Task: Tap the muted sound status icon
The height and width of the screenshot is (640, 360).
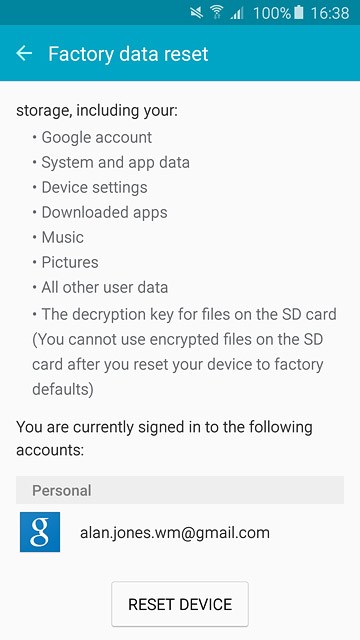Action: (196, 13)
